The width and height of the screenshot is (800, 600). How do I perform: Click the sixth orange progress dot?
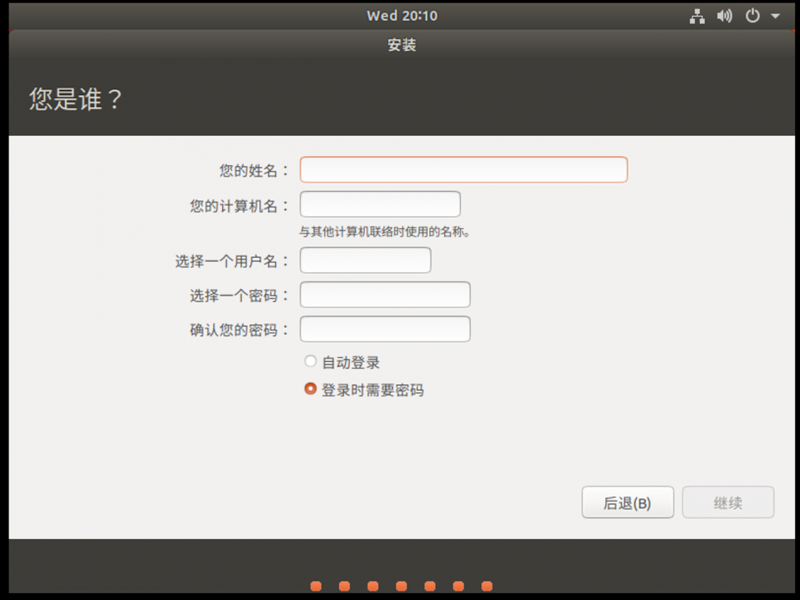[x=458, y=586]
